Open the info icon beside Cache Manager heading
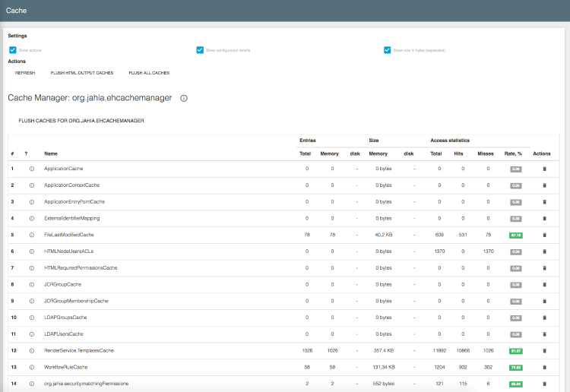This screenshot has width=570, height=392. point(184,98)
